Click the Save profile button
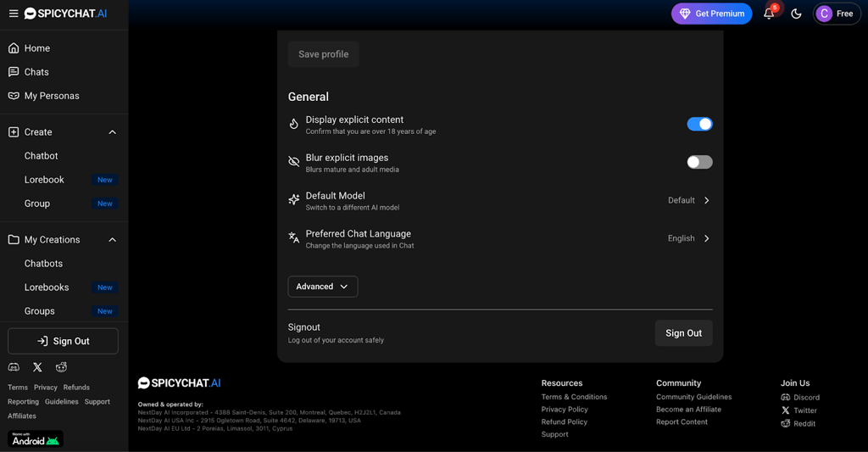This screenshot has height=452, width=868. point(323,54)
